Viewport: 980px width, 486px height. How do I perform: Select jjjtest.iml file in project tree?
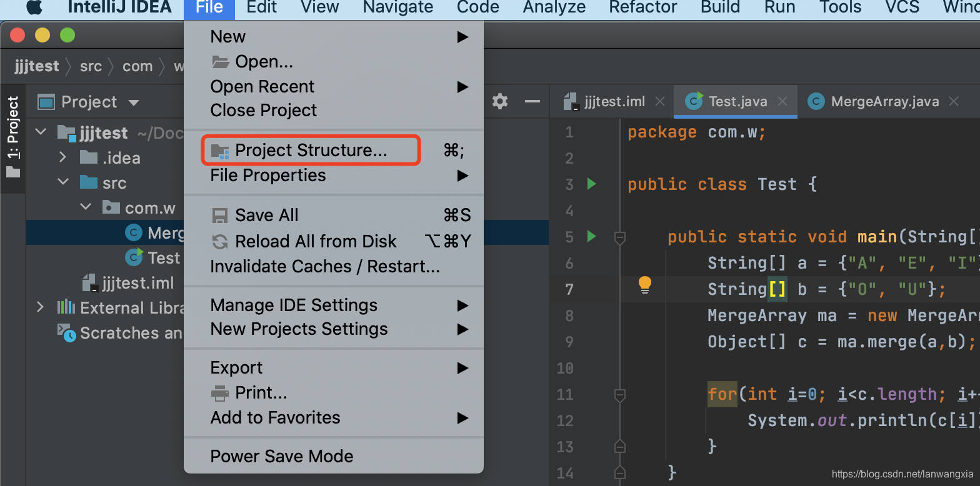point(137,283)
